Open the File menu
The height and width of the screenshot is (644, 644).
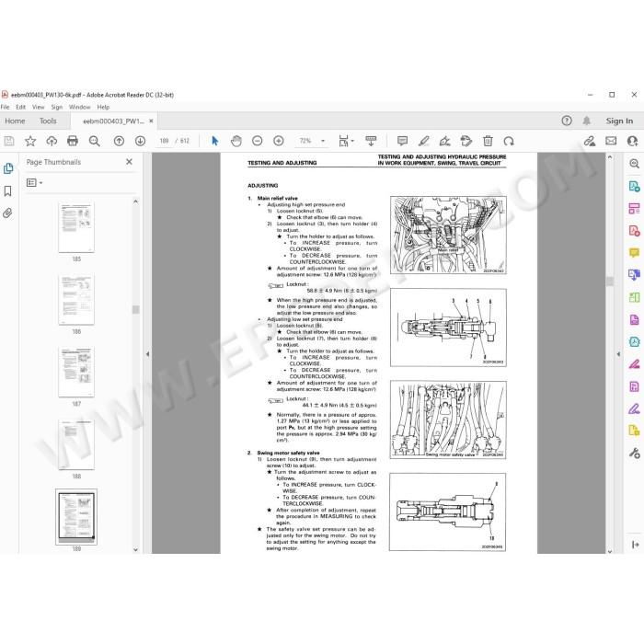click(5, 108)
